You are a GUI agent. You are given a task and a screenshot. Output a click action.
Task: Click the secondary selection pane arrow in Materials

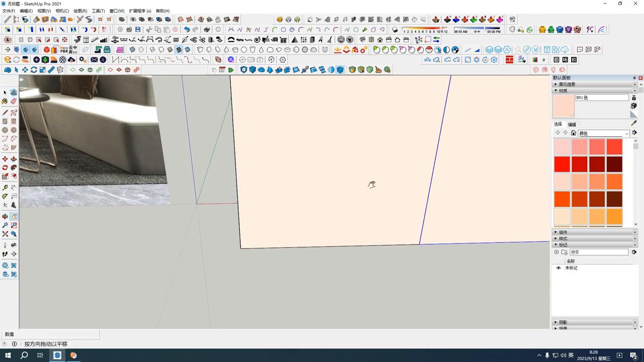tap(634, 133)
